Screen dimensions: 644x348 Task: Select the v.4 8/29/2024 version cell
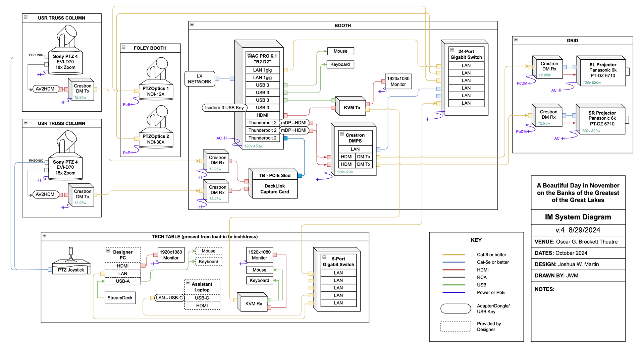(x=578, y=230)
